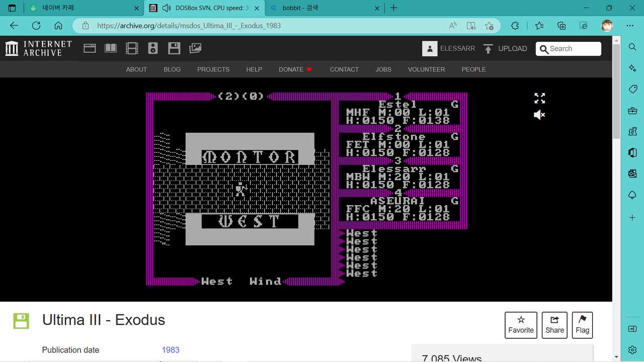Image resolution: width=644 pixels, height=362 pixels.
Task: Open the JOBS menu item
Action: tap(383, 69)
